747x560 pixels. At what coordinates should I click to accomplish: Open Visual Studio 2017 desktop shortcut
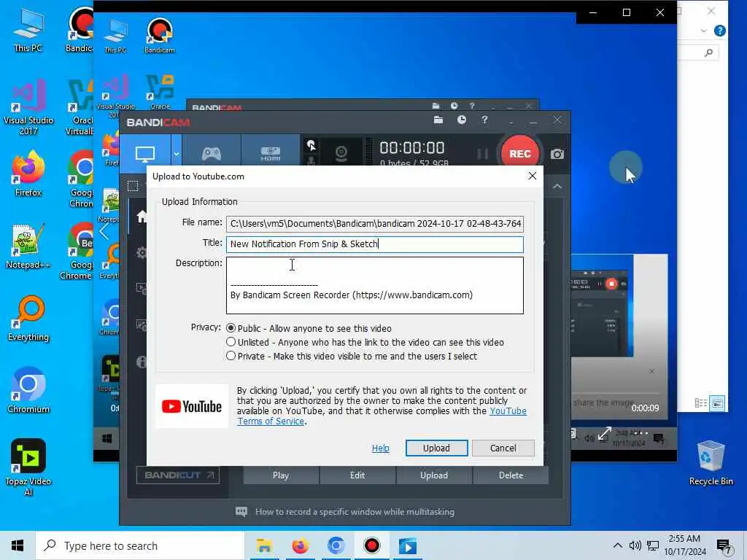[x=28, y=107]
